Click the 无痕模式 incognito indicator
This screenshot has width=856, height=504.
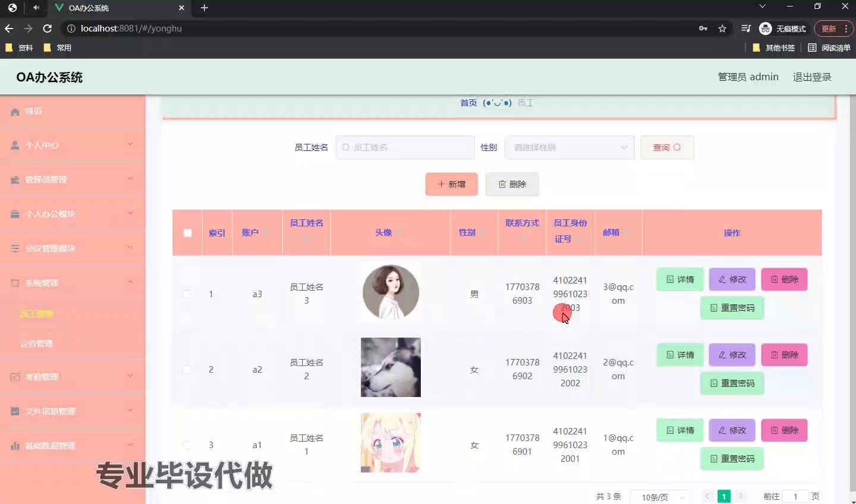783,29
